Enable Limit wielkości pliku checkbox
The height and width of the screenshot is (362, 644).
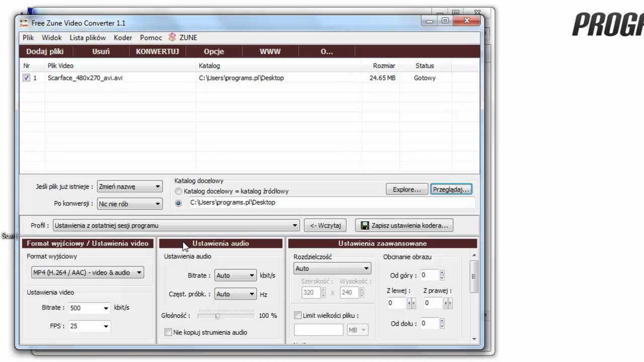(297, 316)
